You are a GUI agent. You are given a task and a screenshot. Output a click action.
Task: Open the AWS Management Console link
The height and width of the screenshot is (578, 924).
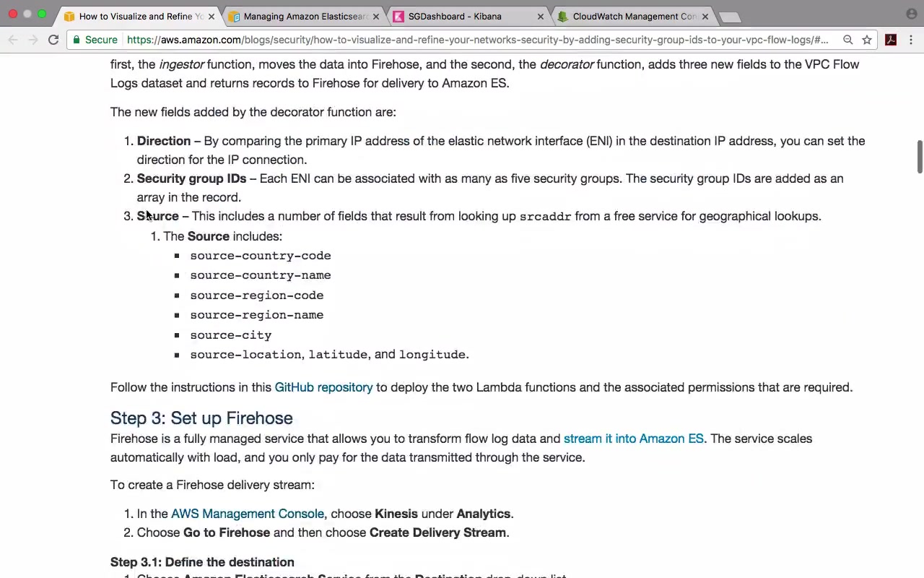(248, 514)
